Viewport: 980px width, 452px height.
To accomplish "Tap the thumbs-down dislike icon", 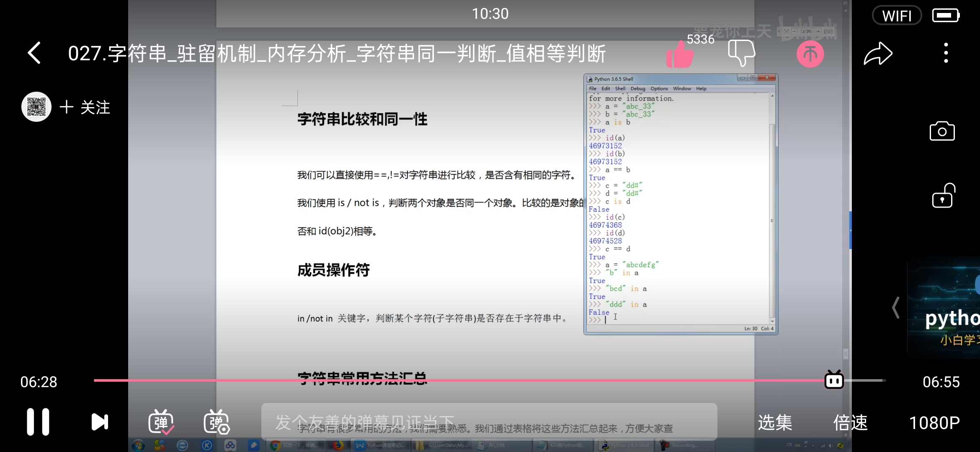I will point(741,53).
